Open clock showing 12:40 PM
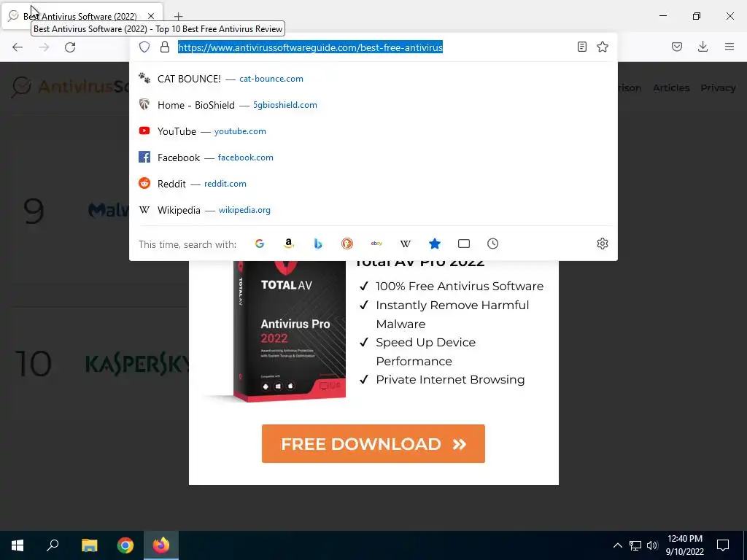The width and height of the screenshot is (747, 560). point(684,545)
